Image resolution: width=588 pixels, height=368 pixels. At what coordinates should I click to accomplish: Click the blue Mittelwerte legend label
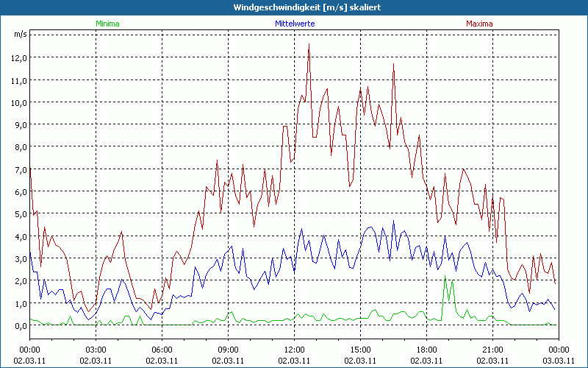coord(295,24)
